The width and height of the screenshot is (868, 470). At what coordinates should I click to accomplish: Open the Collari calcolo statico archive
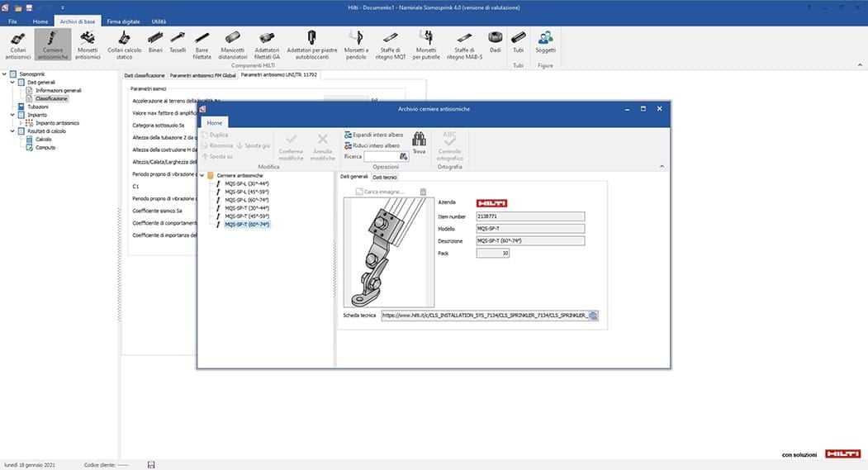pos(124,45)
